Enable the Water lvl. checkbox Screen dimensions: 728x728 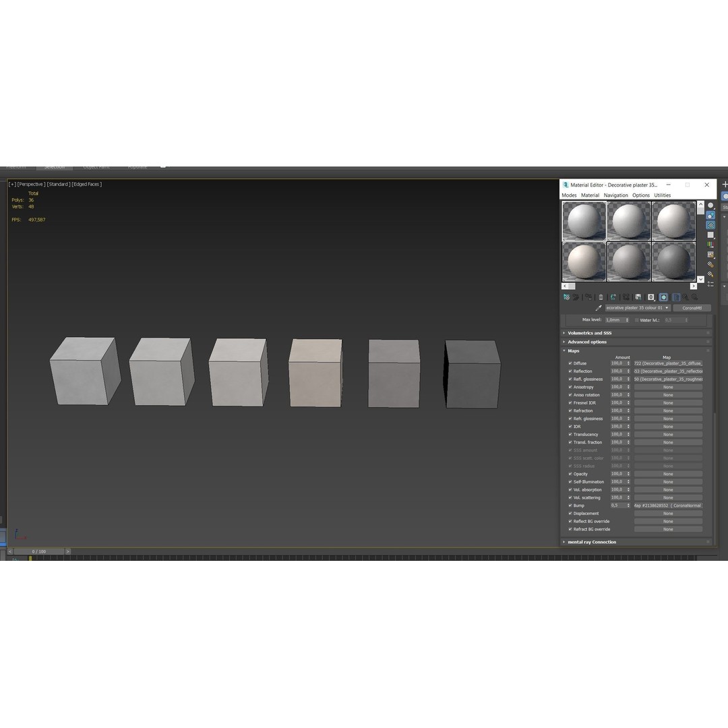tap(636, 320)
